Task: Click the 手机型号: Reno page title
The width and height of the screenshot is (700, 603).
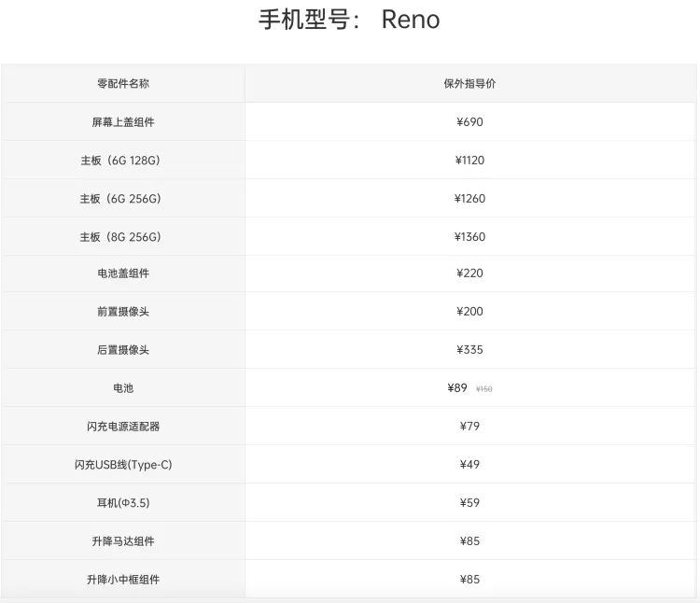Action: 349,21
